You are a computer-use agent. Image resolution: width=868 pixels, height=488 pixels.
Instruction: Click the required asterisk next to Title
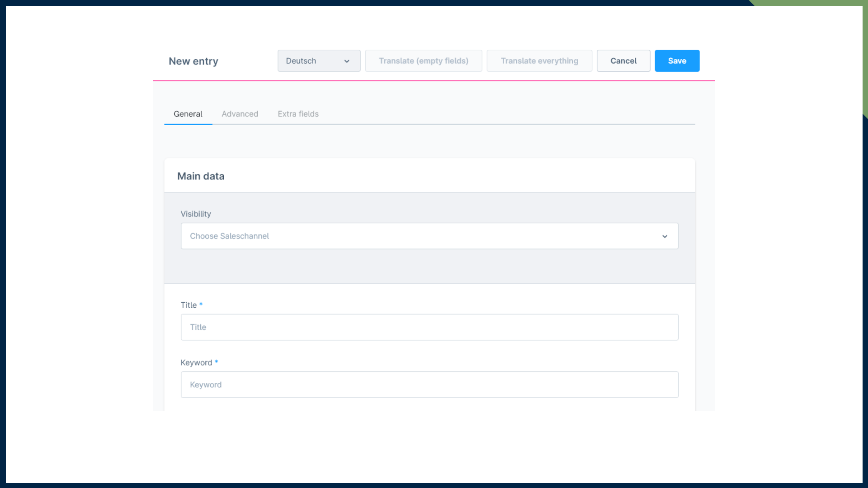click(x=201, y=304)
